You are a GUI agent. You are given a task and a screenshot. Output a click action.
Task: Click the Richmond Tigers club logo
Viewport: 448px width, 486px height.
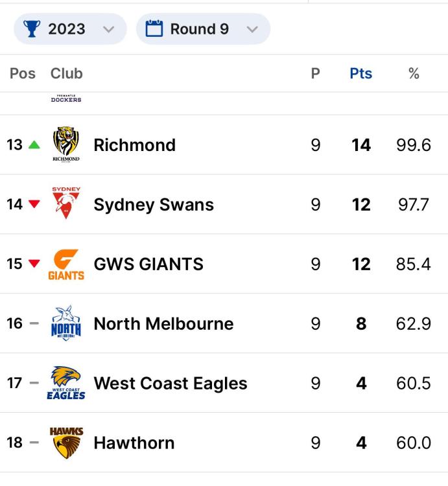click(x=66, y=145)
